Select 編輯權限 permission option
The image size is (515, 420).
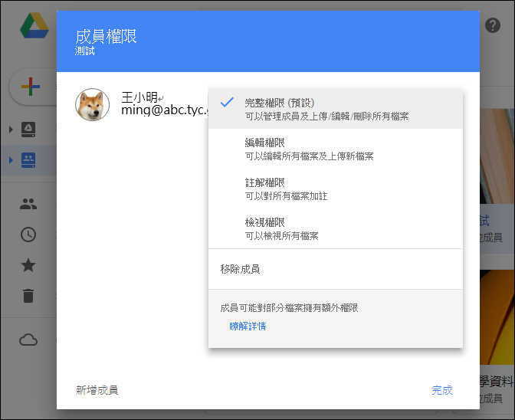coord(336,149)
